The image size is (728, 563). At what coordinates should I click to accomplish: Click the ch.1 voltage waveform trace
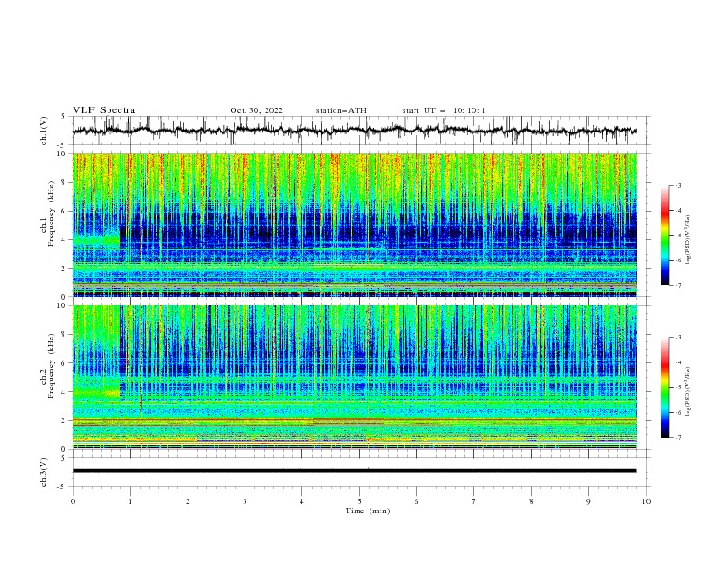pos(354,131)
